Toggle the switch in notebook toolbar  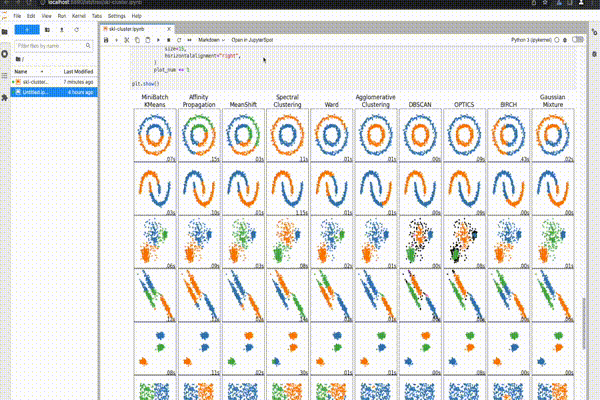tap(577, 39)
